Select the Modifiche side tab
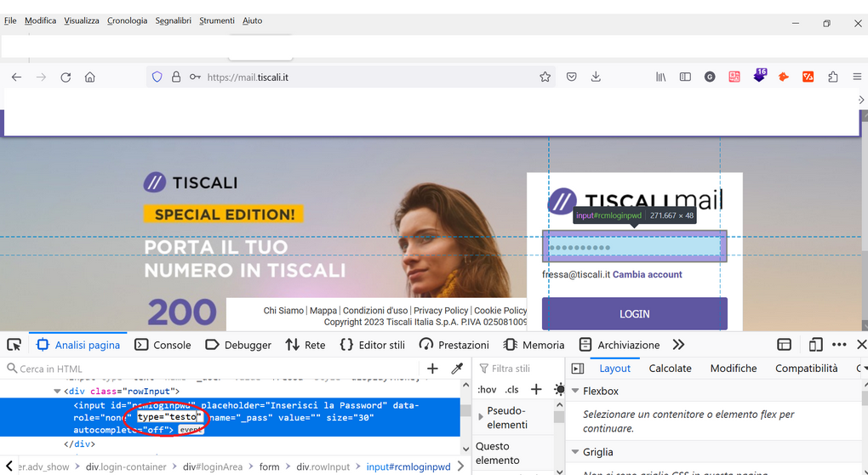868x475 pixels. click(x=734, y=368)
